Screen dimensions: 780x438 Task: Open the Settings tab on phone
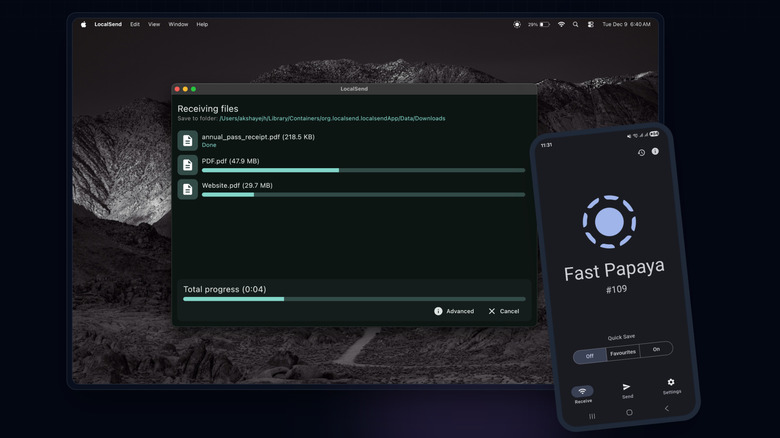672,386
